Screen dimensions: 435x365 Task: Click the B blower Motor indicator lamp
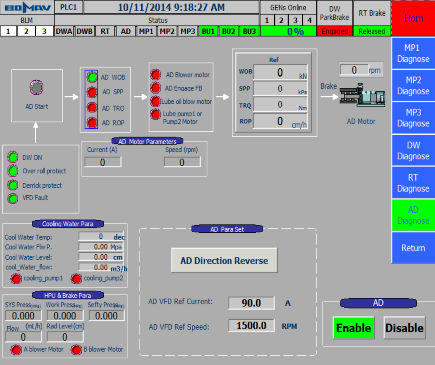pos(76,349)
